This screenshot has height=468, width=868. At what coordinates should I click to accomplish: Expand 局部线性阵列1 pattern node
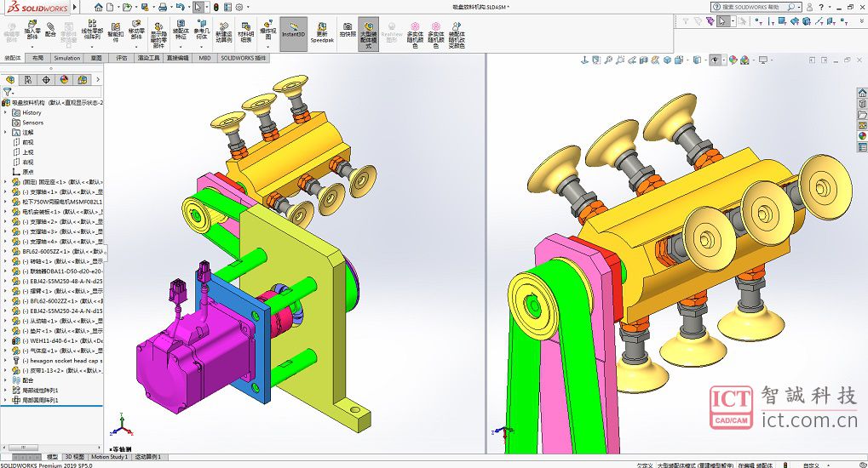(x=6, y=390)
